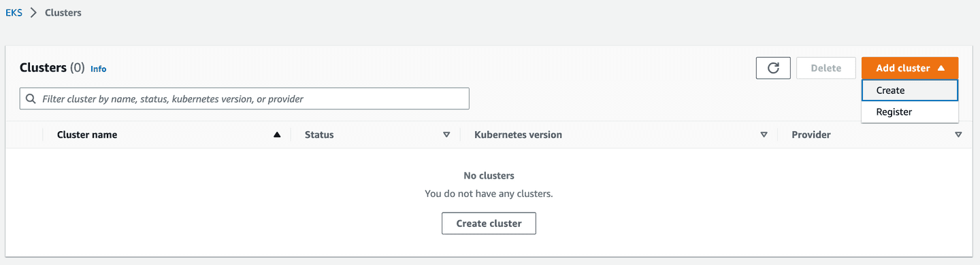Click the breadcrumb chevron separator after EKS

coord(33,13)
